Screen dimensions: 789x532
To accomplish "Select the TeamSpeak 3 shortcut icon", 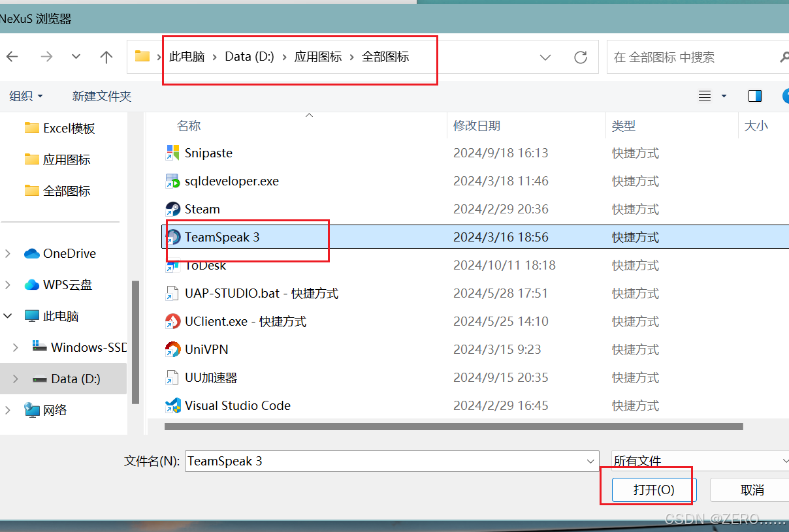I will (172, 238).
